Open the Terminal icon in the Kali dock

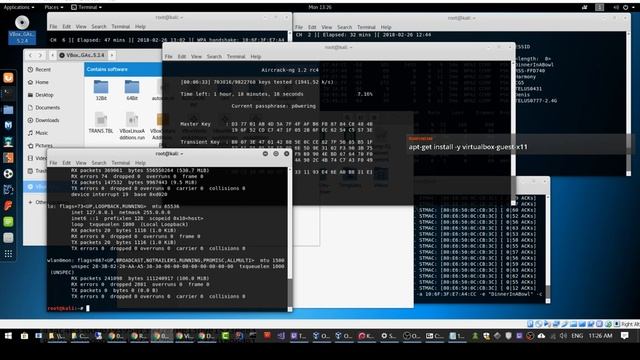(x=8, y=93)
